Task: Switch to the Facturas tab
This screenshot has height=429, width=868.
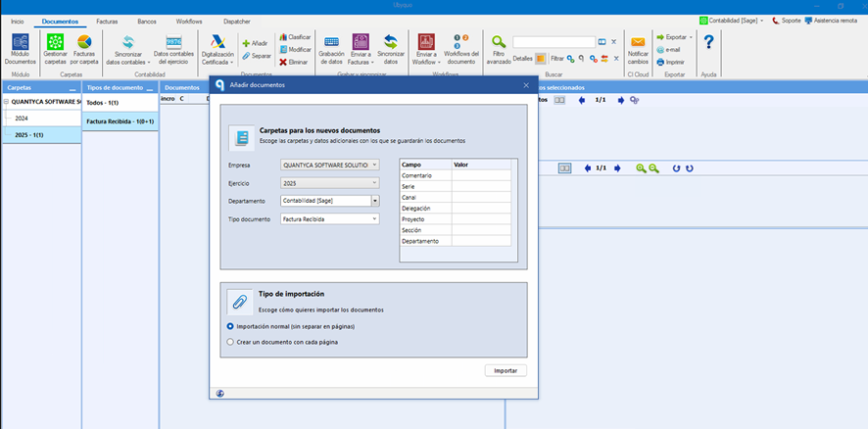Action: (107, 22)
